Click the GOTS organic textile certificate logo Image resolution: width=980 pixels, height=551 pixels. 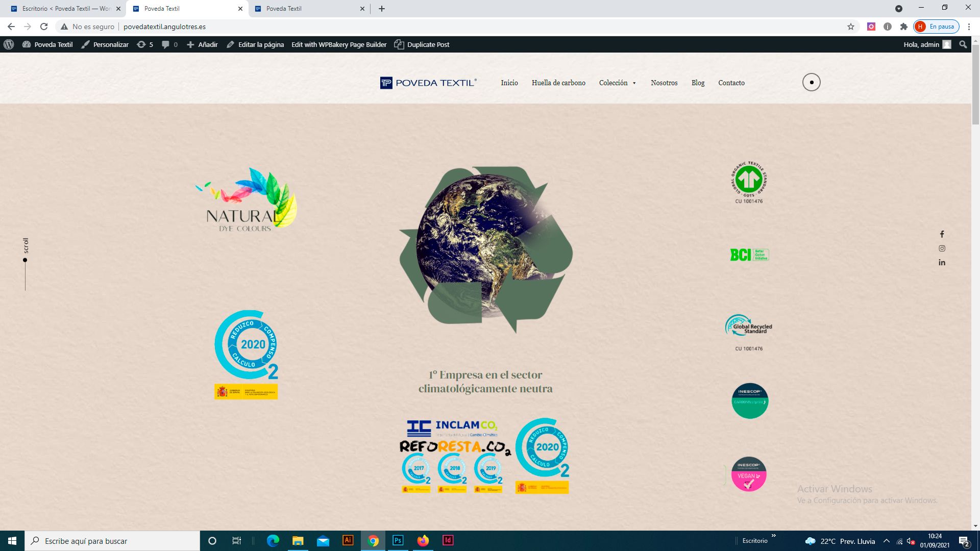pos(749,182)
